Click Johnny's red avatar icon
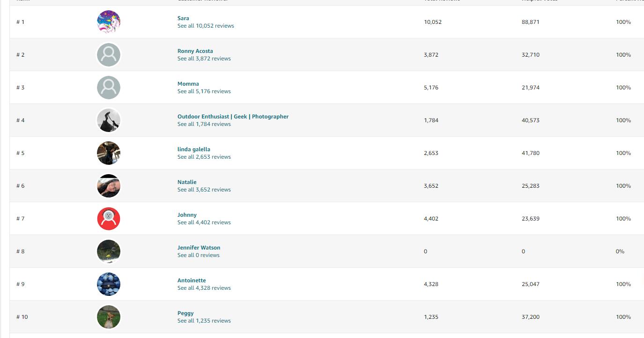The image size is (644, 338). [x=109, y=219]
